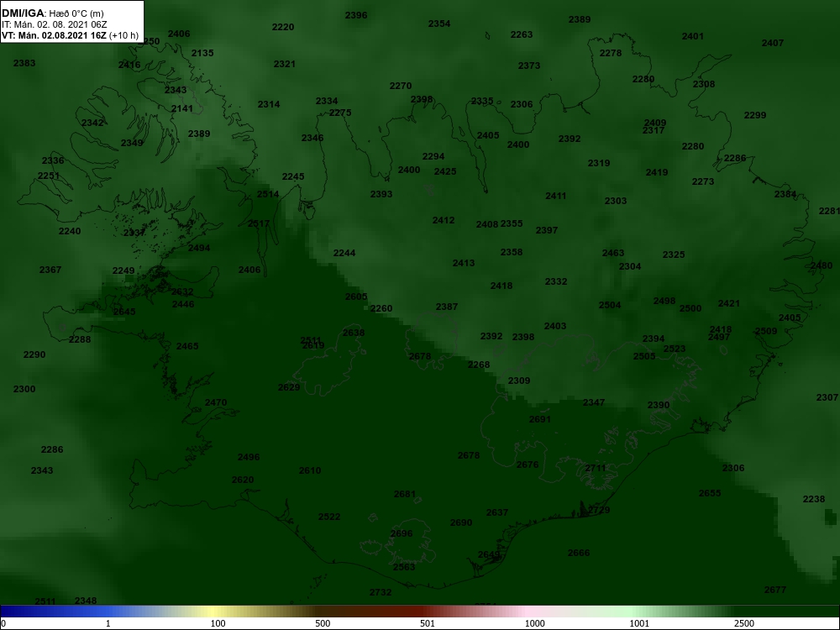This screenshot has width=840, height=630.
Task: Click the map value "2135"
Action: click(x=202, y=53)
